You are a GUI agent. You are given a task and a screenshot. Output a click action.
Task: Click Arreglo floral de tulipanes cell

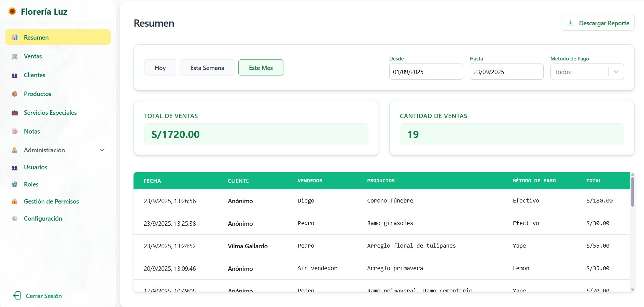click(x=411, y=246)
